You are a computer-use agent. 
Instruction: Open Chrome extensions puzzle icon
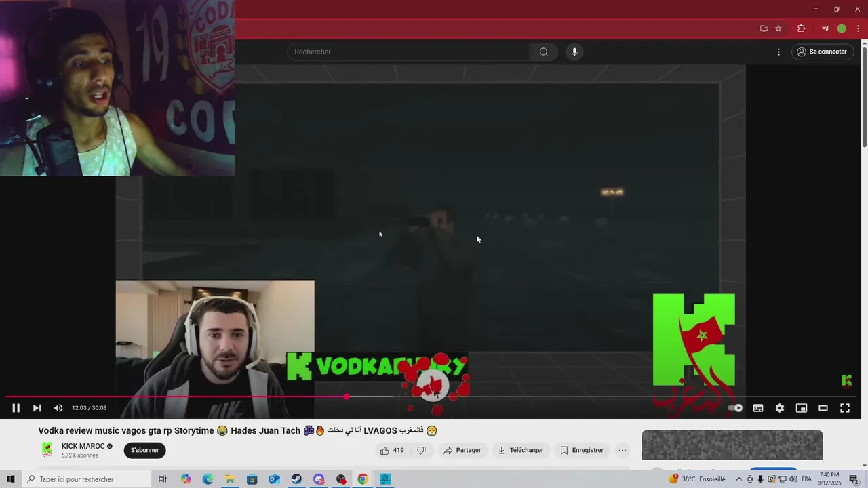pyautogui.click(x=802, y=28)
